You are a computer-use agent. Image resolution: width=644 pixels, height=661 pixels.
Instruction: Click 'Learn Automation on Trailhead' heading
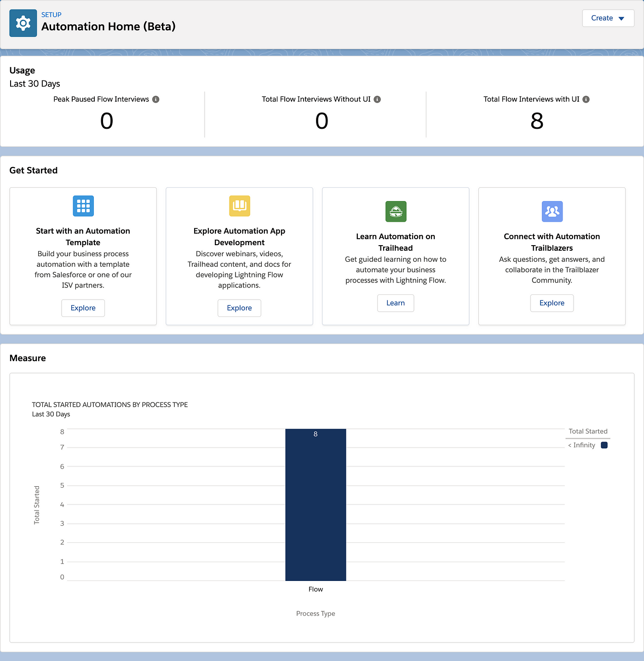(x=396, y=242)
